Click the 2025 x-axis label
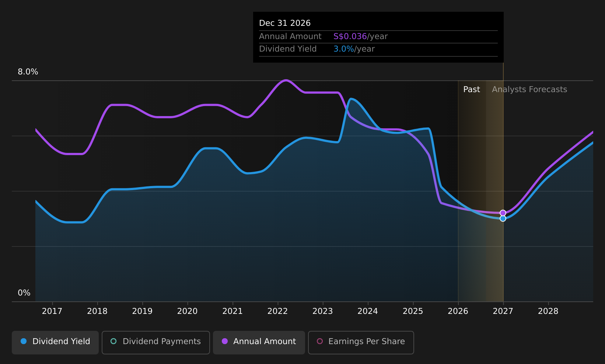 (413, 311)
